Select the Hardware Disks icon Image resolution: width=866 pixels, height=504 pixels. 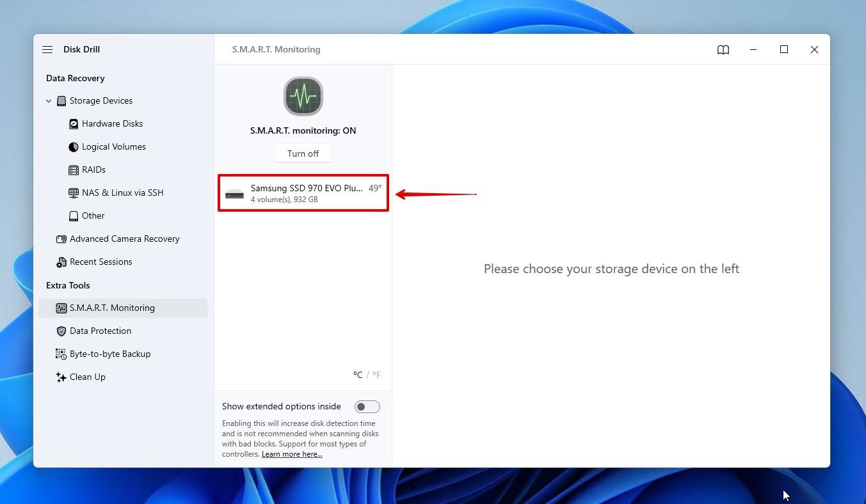tap(74, 123)
